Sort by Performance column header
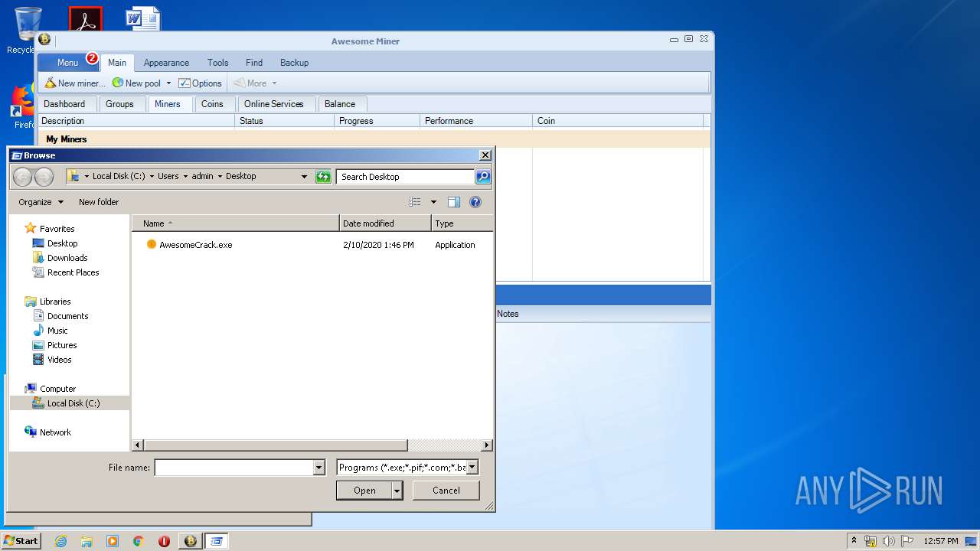980x551 pixels. click(x=476, y=121)
